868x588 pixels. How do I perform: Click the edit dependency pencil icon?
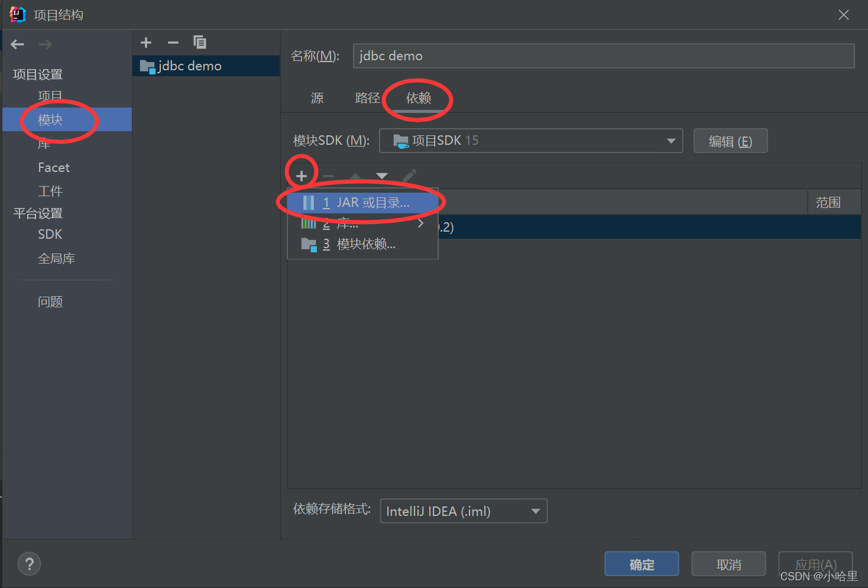coord(409,176)
